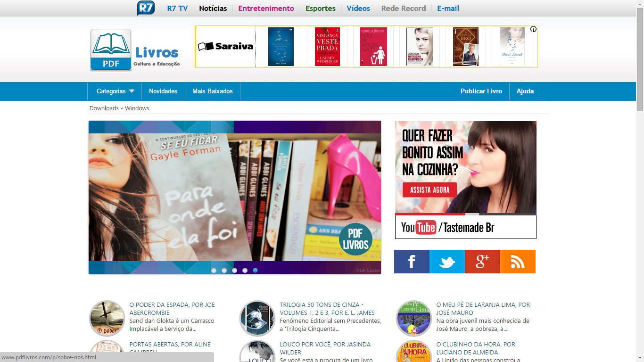Open the RSS feed icon

[x=518, y=262]
